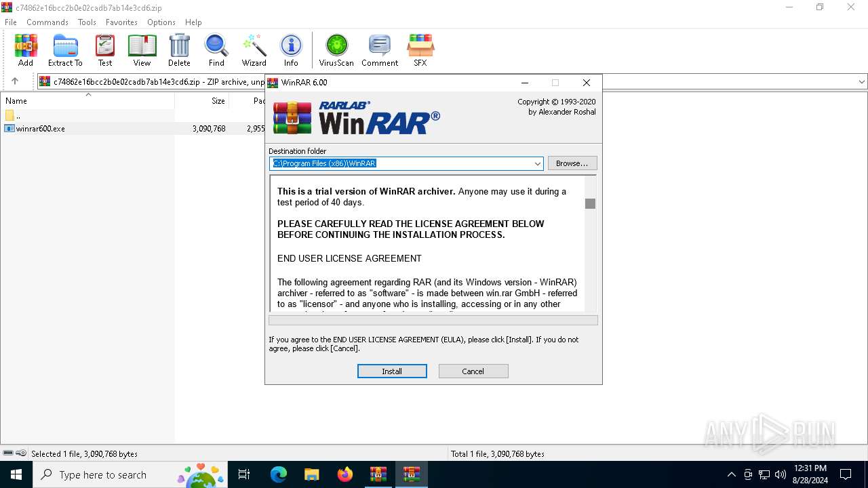Show archive Info
The image size is (868, 488).
click(x=291, y=51)
